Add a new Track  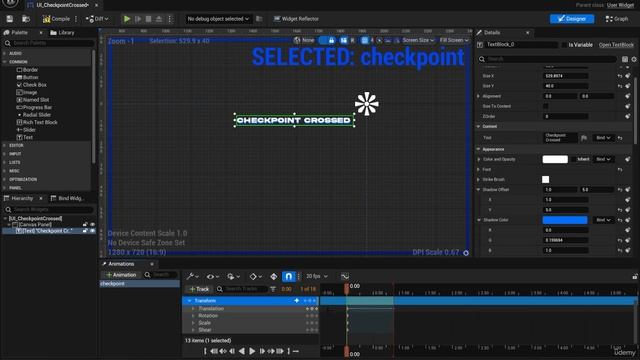[x=199, y=289]
